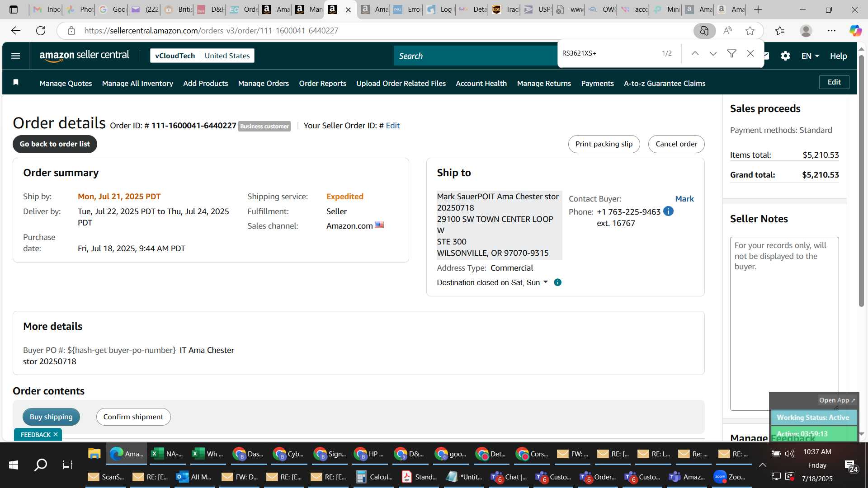868x488 pixels.
Task: Switch to the Tracking UPS browser tab
Action: [505, 9]
